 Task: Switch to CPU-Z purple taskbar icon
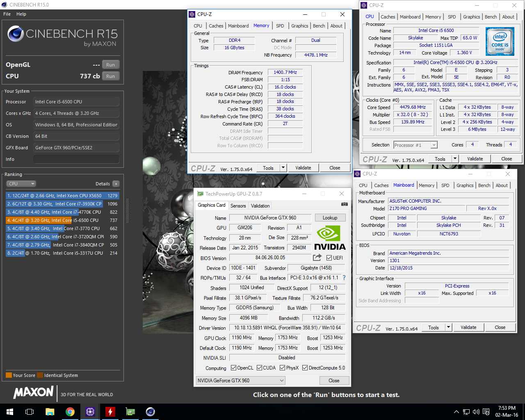click(90, 412)
